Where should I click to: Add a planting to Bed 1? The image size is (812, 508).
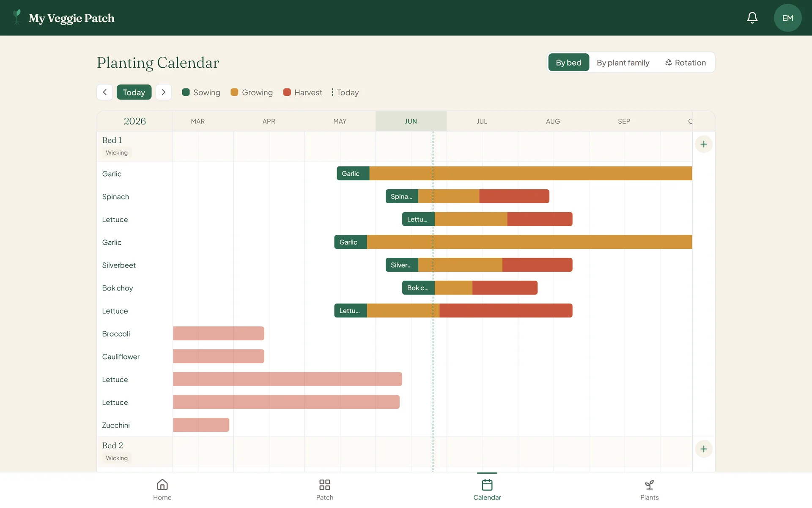click(704, 144)
